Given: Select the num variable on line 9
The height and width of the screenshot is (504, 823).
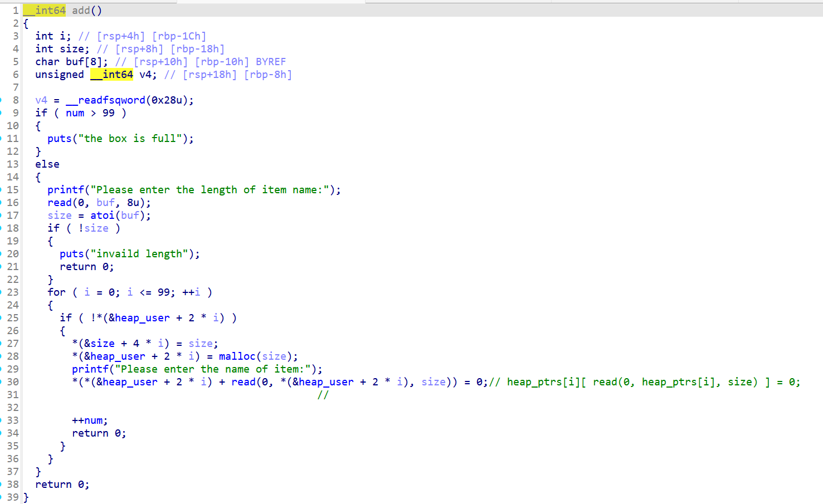Looking at the screenshot, I should coord(74,112).
